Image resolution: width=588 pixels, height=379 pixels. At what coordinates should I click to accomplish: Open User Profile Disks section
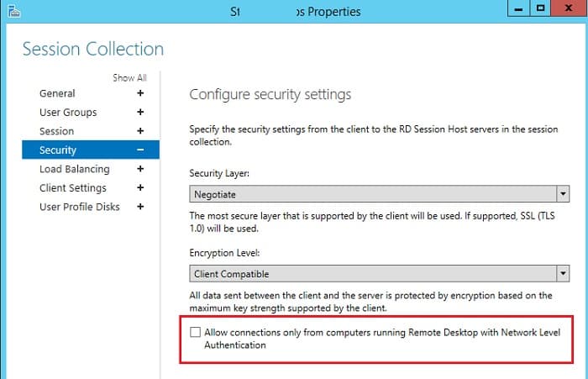coord(80,207)
